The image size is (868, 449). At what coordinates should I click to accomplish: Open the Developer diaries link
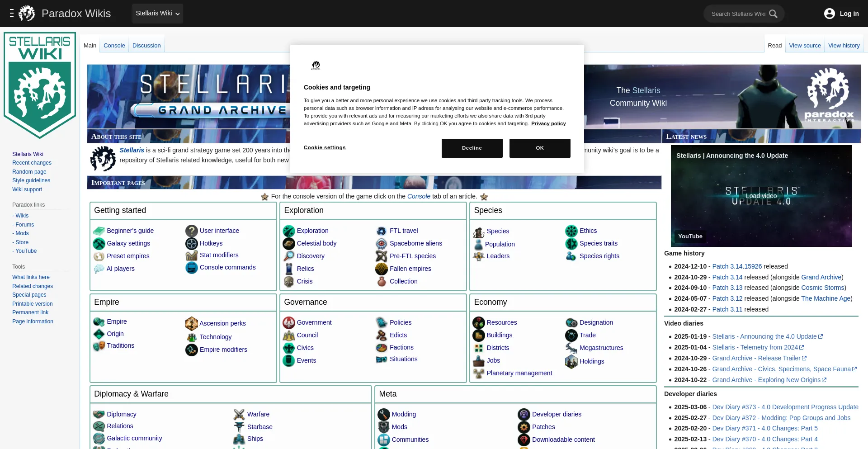pos(557,414)
